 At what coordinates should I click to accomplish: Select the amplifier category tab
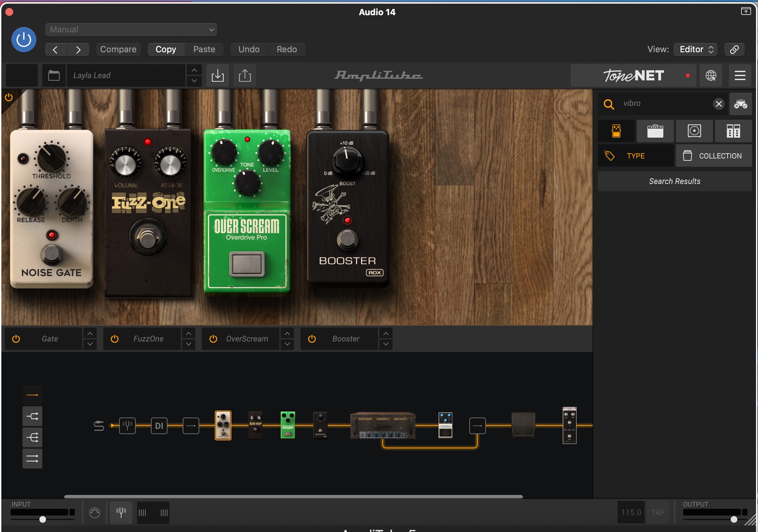coord(655,131)
